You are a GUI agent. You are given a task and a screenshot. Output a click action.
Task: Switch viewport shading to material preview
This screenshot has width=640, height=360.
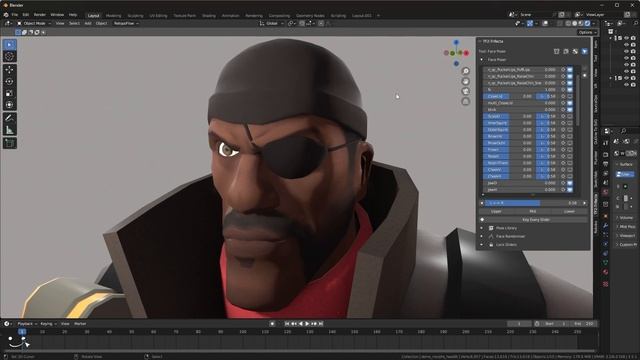[x=581, y=23]
